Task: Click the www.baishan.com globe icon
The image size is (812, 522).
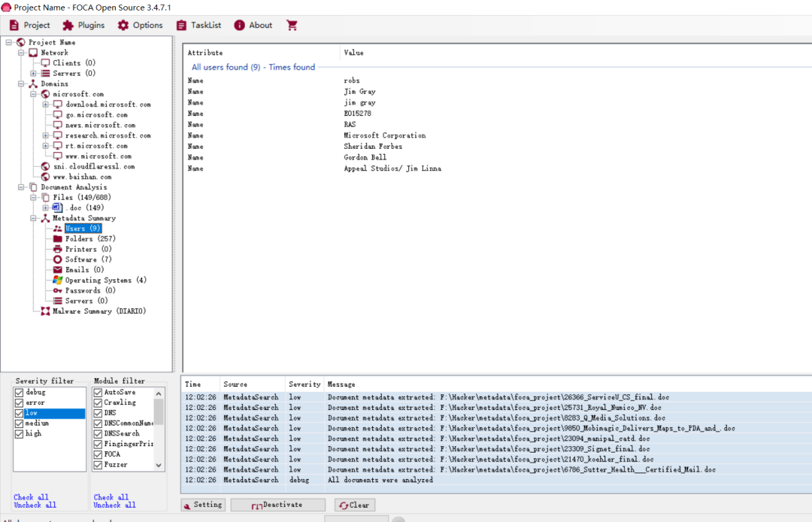Action: 46,177
